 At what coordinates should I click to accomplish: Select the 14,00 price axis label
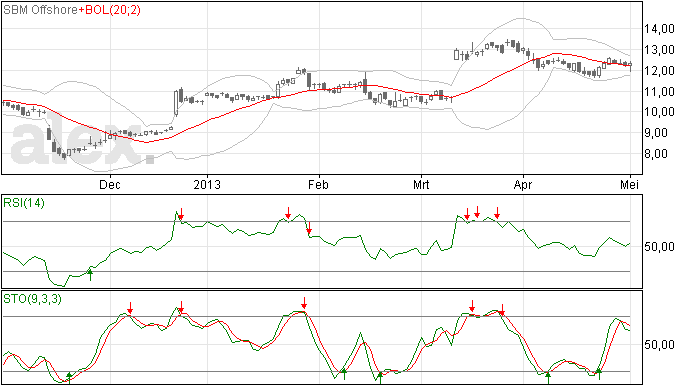point(660,29)
